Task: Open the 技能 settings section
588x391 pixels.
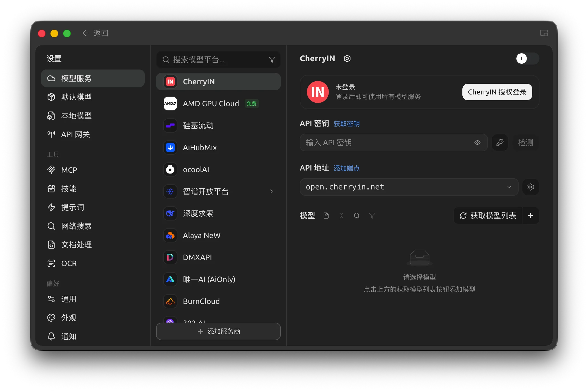Action: point(93,189)
